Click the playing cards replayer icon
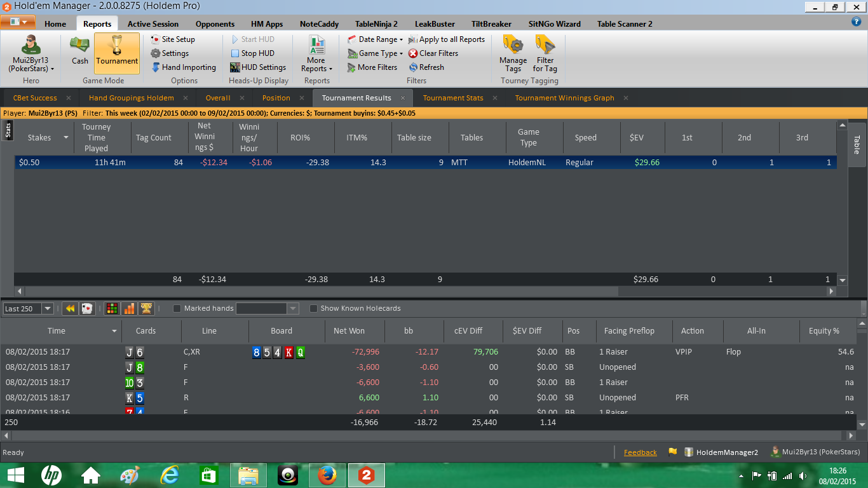This screenshot has width=868, height=488. [x=87, y=309]
